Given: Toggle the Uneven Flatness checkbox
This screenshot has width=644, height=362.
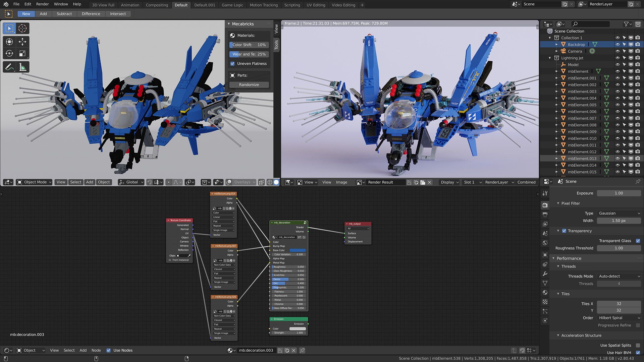Looking at the screenshot, I should click(x=232, y=63).
